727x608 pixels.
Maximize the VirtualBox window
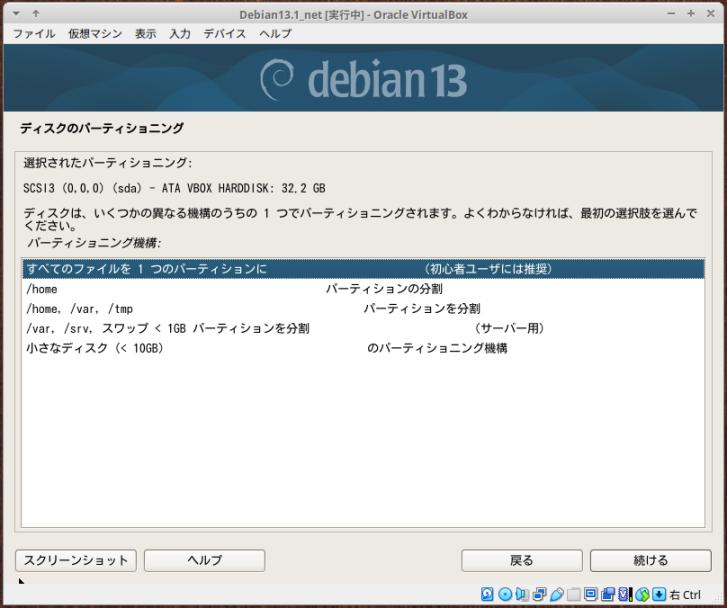(x=691, y=14)
